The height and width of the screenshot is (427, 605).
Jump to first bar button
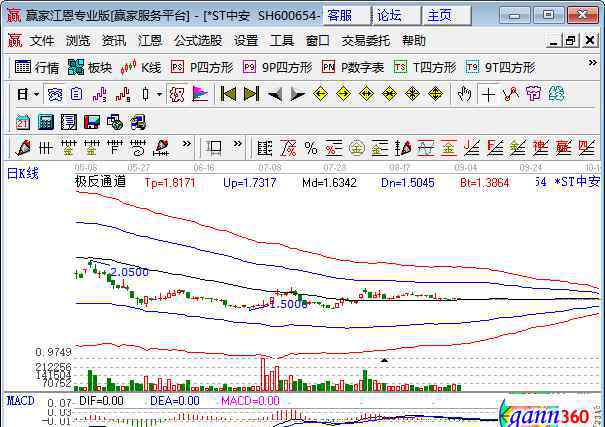coord(228,94)
